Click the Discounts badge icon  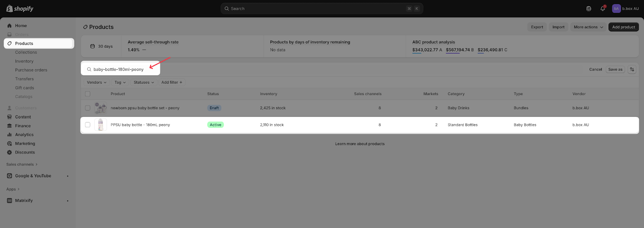click(x=10, y=152)
